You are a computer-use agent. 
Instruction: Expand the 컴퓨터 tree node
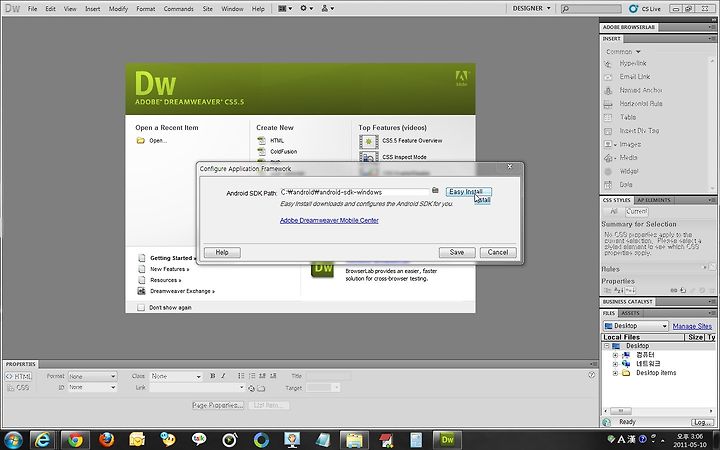tap(615, 355)
